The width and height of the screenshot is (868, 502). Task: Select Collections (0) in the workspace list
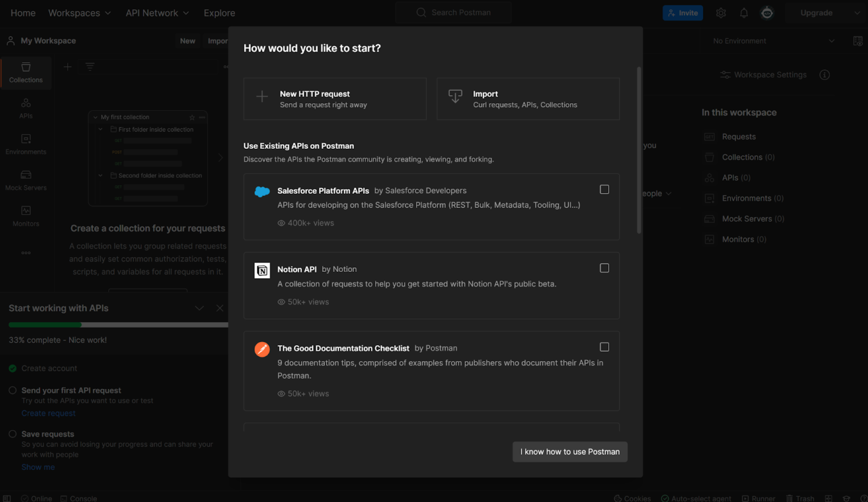(x=748, y=157)
